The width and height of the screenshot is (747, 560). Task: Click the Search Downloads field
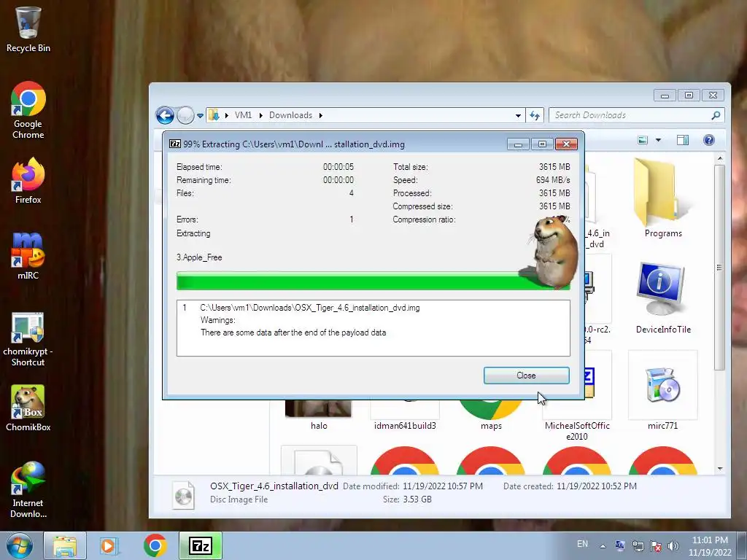click(636, 115)
